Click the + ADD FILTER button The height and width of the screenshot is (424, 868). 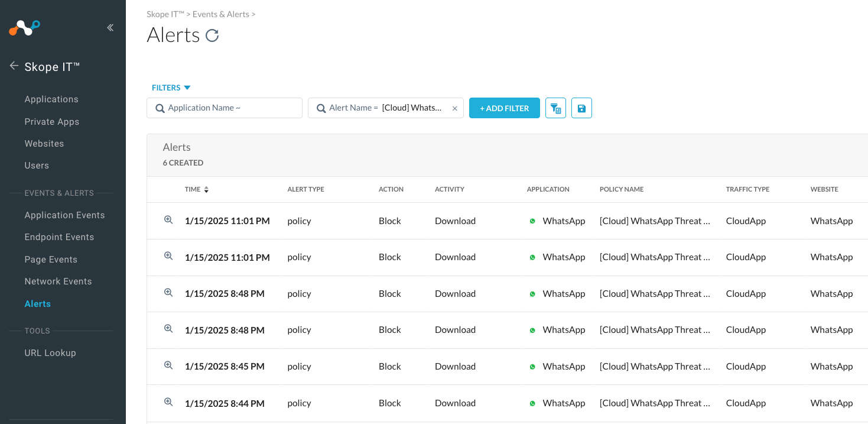pos(504,108)
